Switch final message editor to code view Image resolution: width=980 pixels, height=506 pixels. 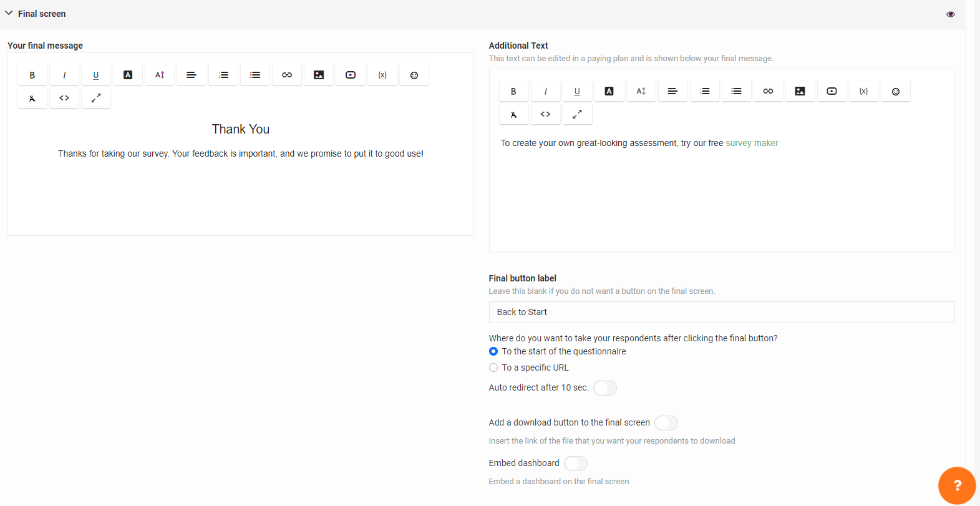point(64,98)
